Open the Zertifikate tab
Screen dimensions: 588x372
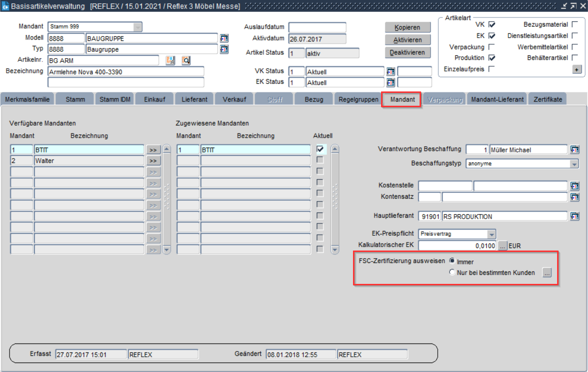(x=548, y=100)
